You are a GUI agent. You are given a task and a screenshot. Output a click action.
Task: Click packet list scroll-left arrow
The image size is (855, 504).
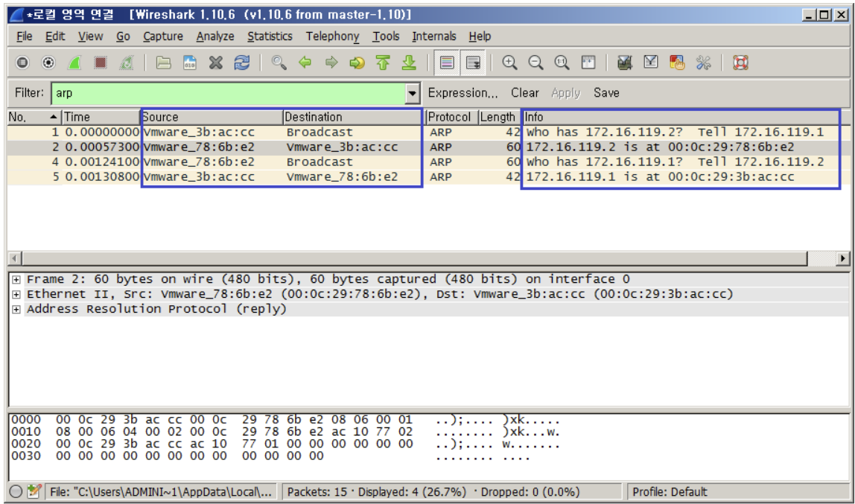[x=15, y=258]
